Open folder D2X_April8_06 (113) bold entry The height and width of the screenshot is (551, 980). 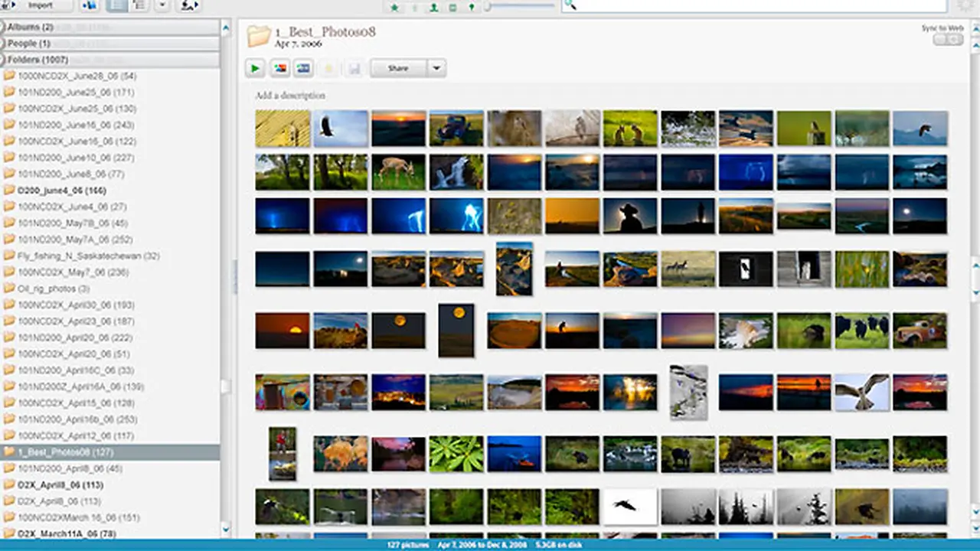[x=110, y=484]
